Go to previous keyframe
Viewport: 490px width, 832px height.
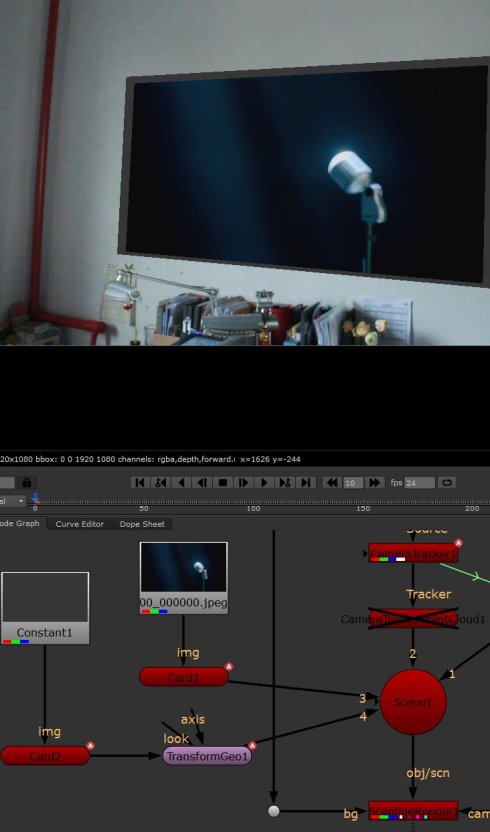pos(161,482)
